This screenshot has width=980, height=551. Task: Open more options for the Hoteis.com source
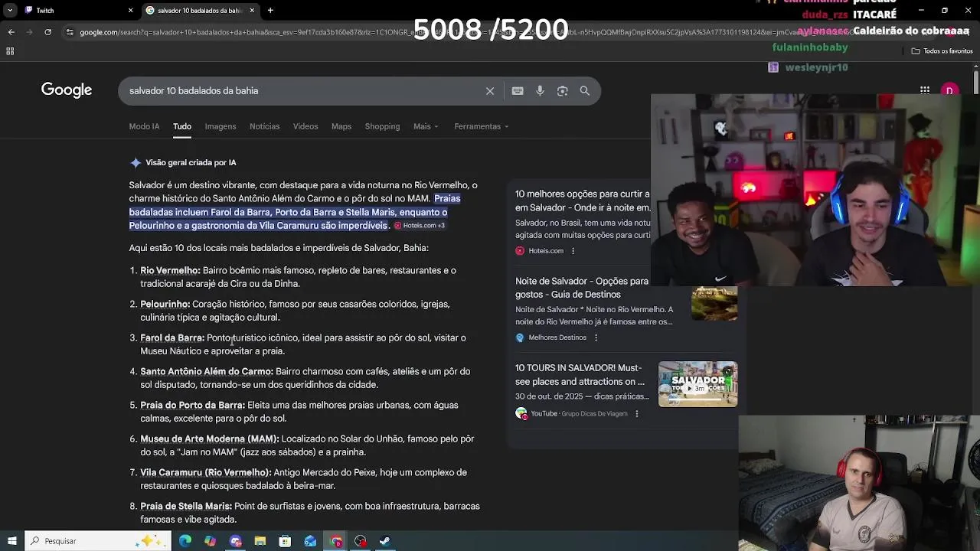pos(573,251)
